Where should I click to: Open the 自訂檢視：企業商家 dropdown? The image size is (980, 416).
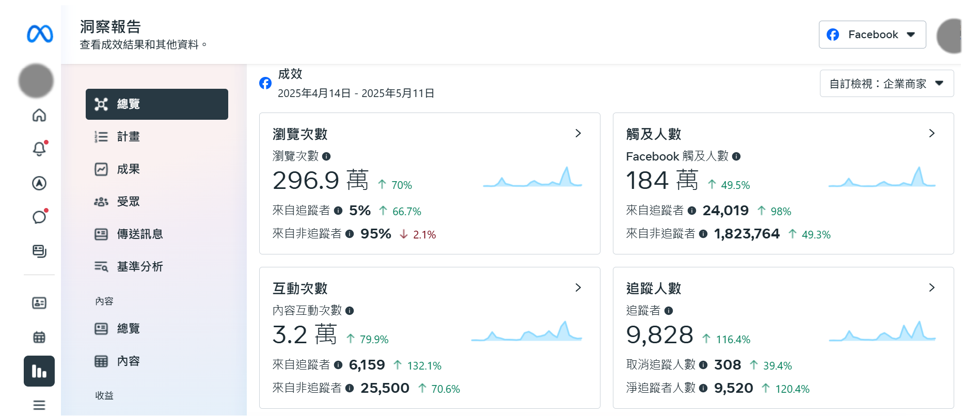point(887,84)
